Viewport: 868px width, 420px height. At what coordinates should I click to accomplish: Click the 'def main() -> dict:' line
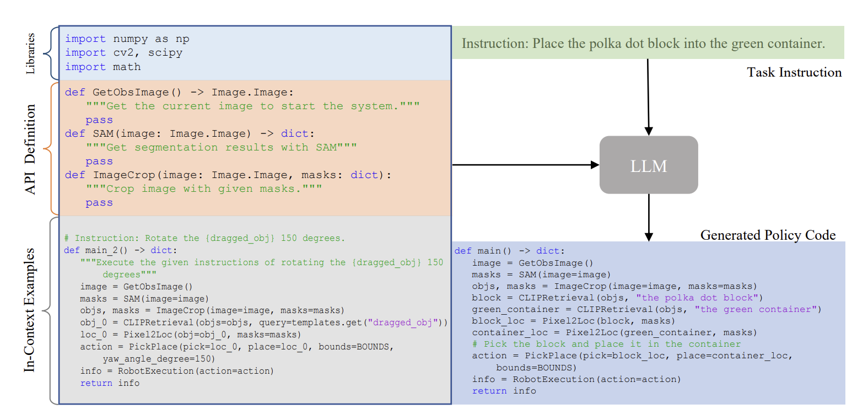[510, 251]
